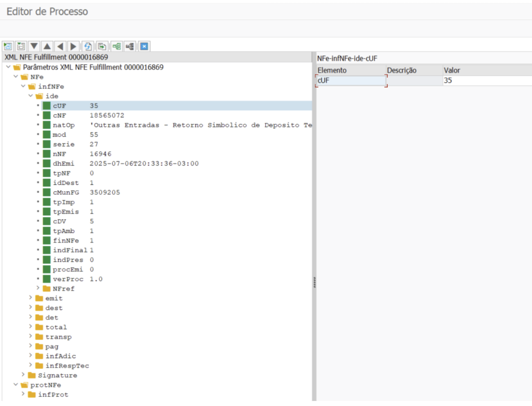Collapse the ide tree node
This screenshot has width=532, height=406.
(x=31, y=96)
